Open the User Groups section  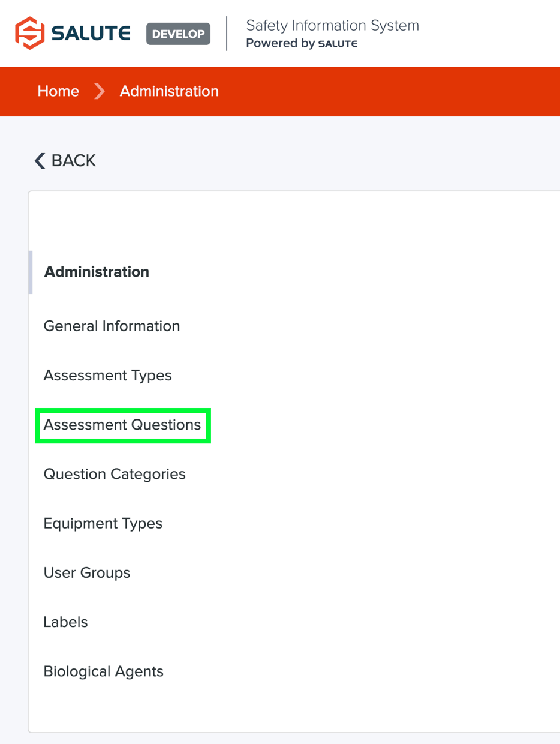point(87,573)
